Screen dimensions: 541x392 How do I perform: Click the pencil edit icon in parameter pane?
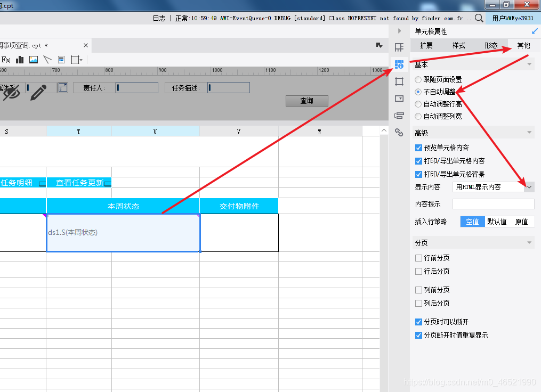[x=38, y=92]
